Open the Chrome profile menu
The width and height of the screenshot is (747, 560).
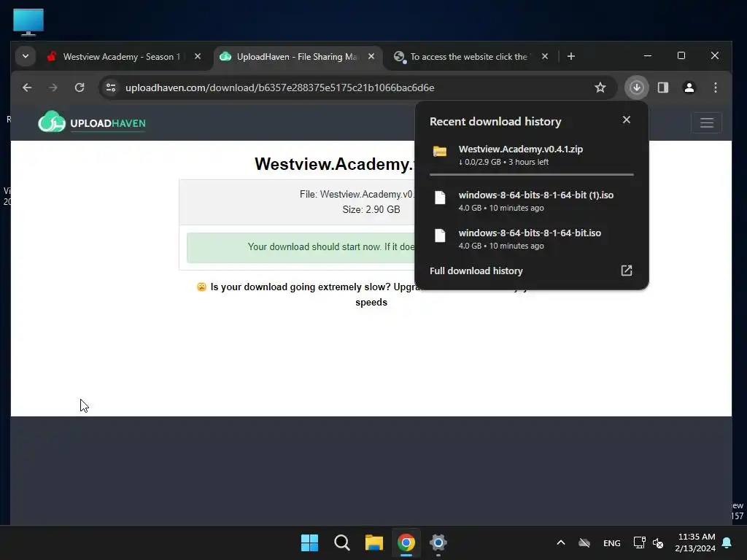coord(689,87)
